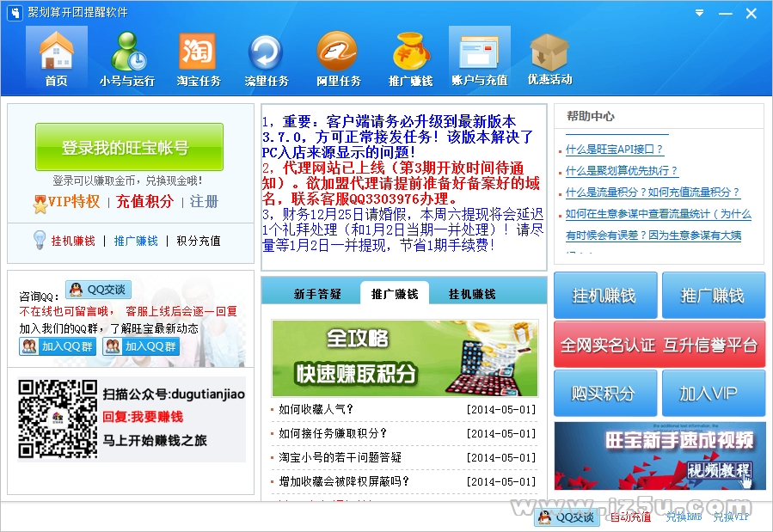Open help link 什么是流量积分？如何充值流量积分？
The image size is (773, 532).
653,193
